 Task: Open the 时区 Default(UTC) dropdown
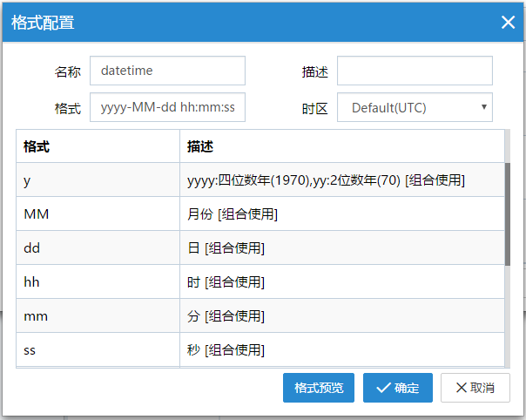[x=415, y=107]
